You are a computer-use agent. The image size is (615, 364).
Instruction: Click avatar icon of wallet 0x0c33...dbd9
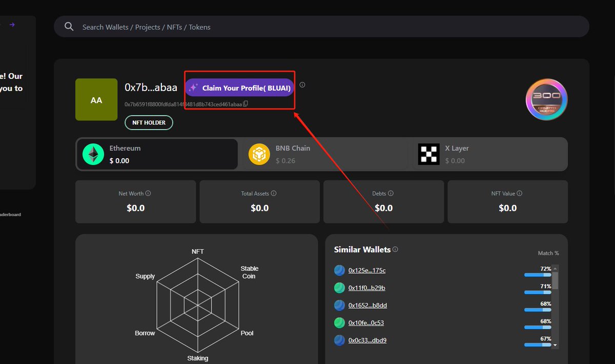(339, 340)
